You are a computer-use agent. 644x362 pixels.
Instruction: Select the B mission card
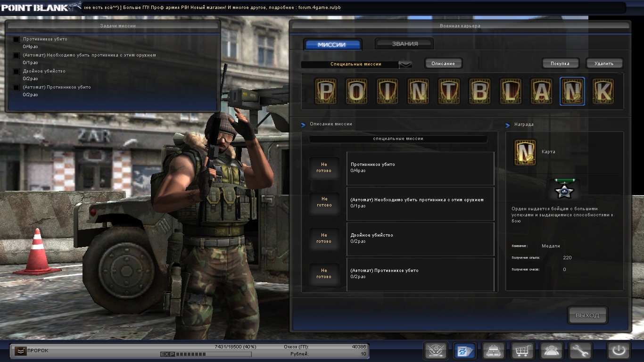pos(480,91)
